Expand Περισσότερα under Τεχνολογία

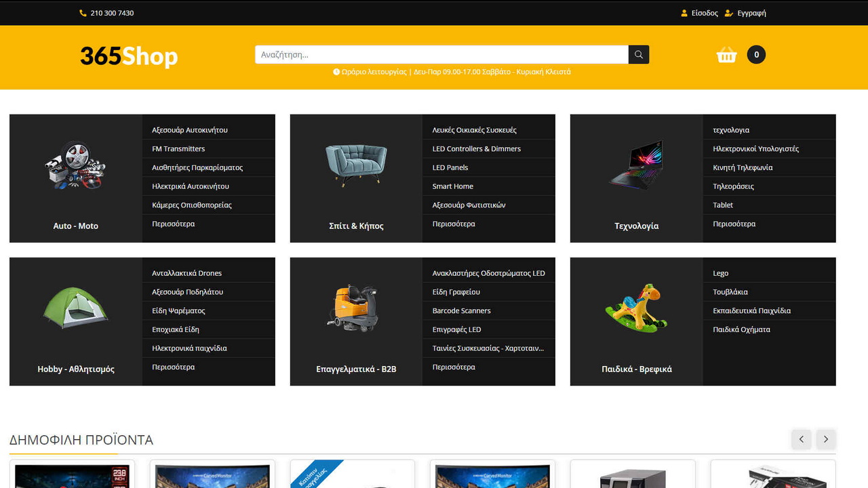click(734, 224)
